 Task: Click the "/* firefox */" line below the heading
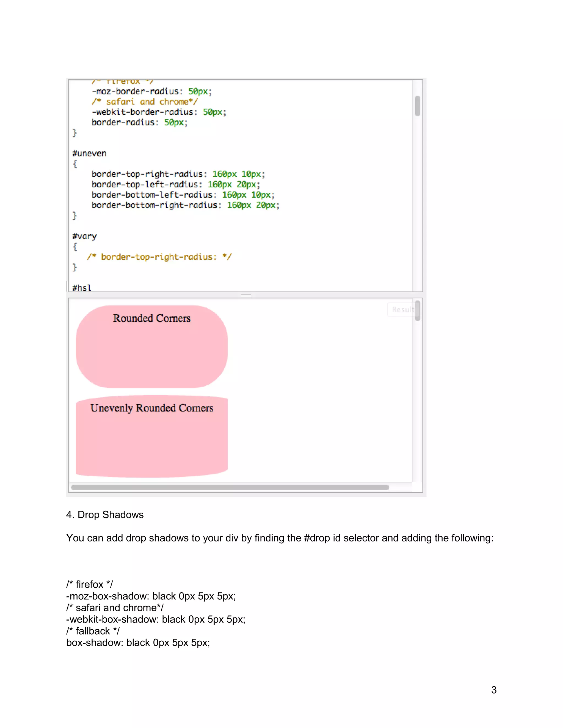pyautogui.click(x=89, y=584)
